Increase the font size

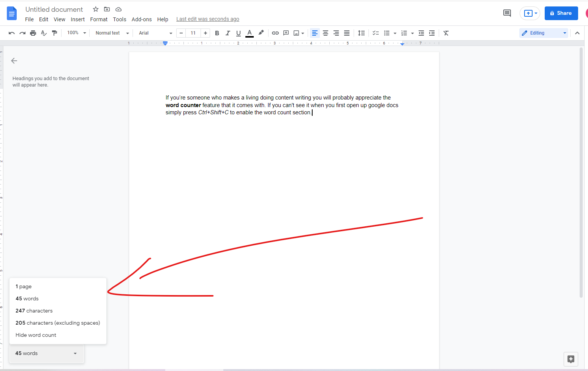click(205, 33)
